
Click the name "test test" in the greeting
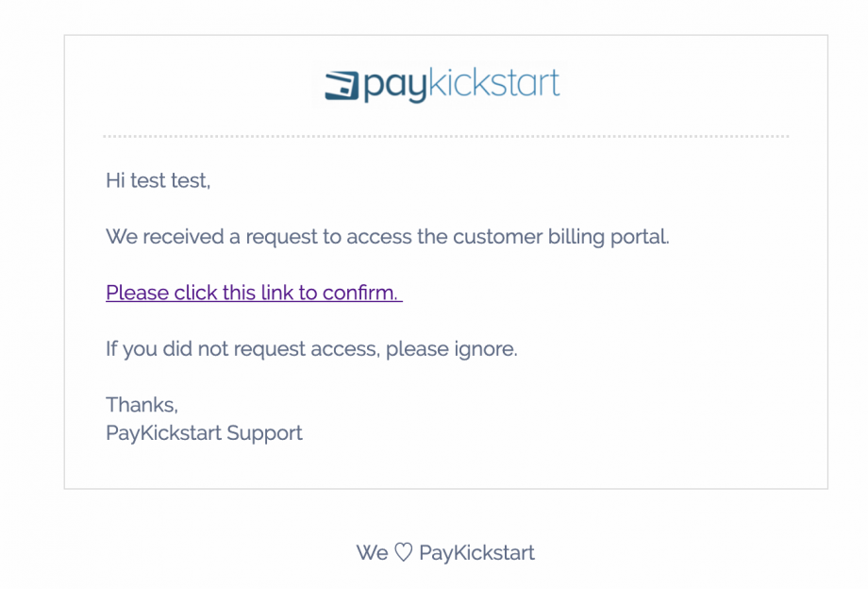[x=170, y=180]
